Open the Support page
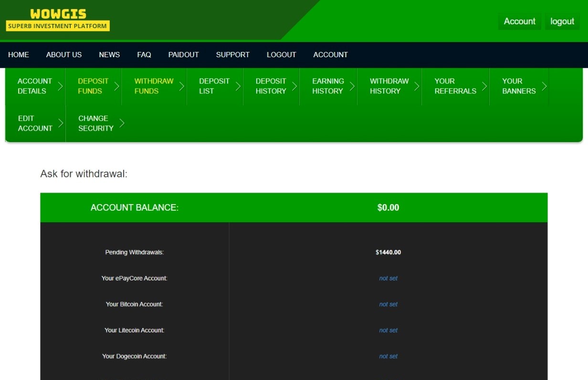The image size is (588, 380). (x=232, y=55)
